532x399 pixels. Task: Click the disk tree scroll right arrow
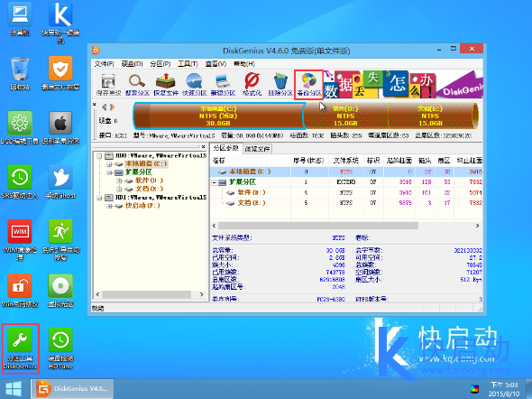(202, 294)
